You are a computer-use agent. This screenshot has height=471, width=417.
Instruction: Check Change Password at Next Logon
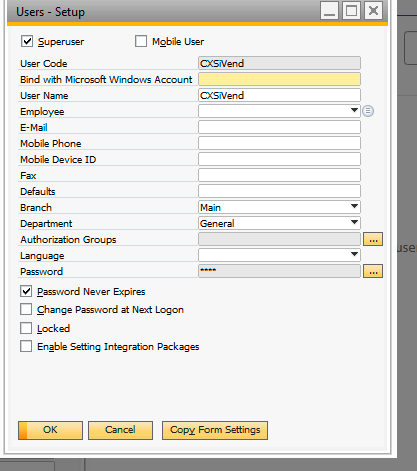(x=26, y=309)
